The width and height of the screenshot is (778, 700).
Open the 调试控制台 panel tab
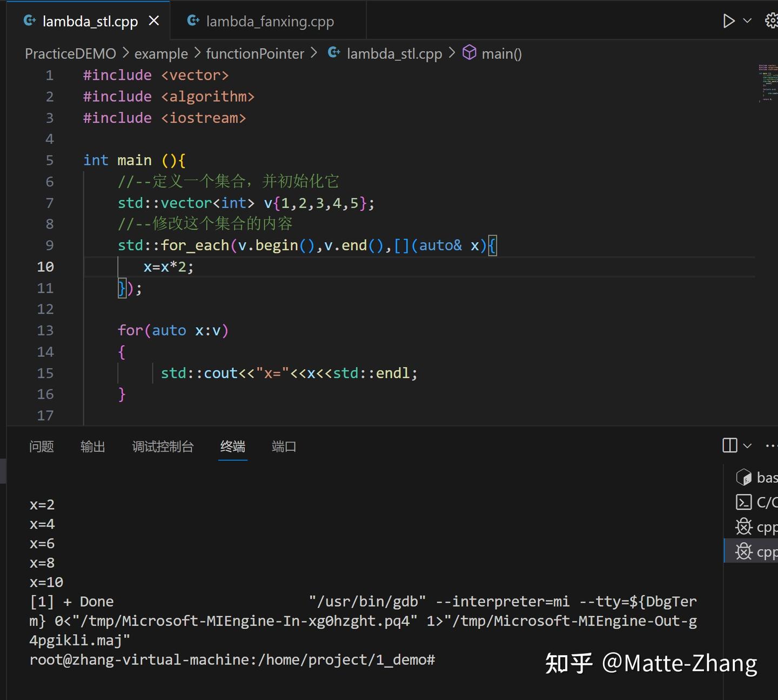click(x=163, y=446)
